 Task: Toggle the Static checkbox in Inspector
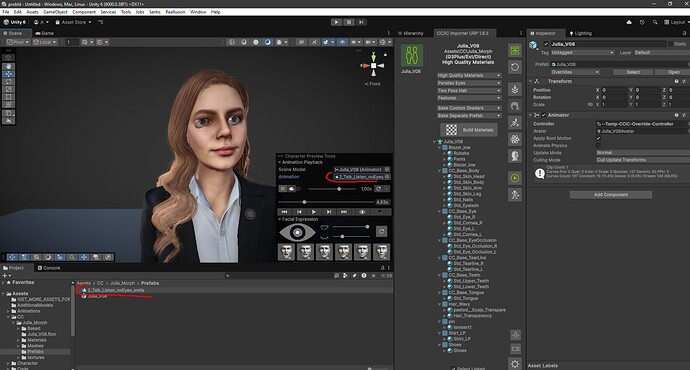coord(670,44)
